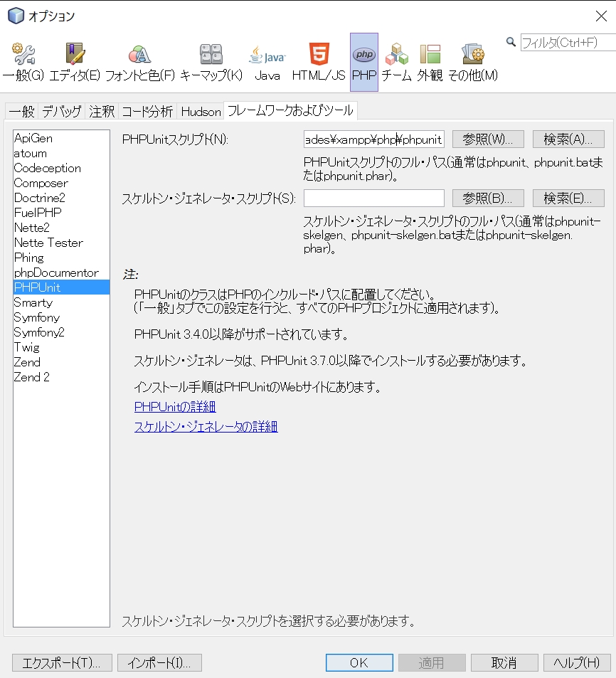616x678 pixels.
Task: Select Nette2 in the frameworks list
Action: tap(61, 228)
